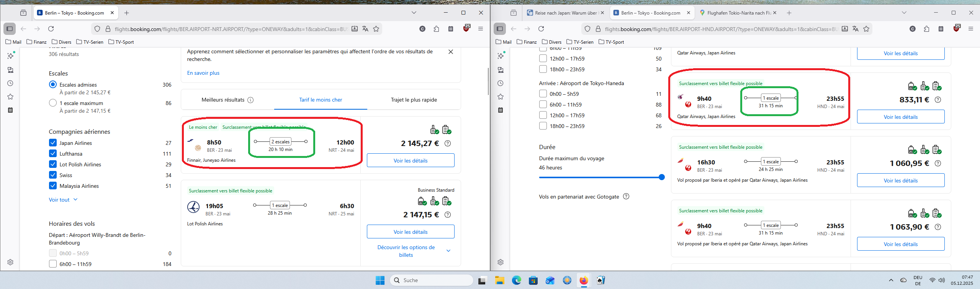Check arrival 6h00 – 11h59 Haneda checkbox
Viewport: 980px width, 289px height.
click(543, 105)
